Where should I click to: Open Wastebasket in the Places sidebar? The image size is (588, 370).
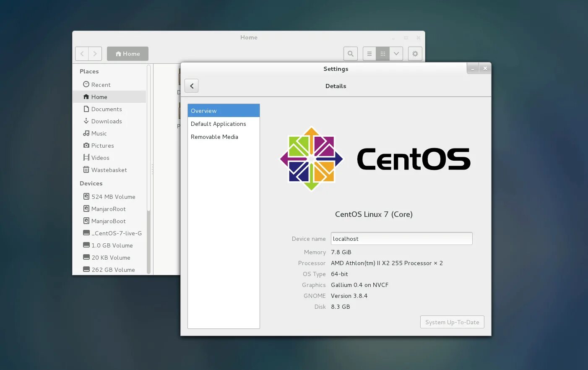tap(109, 170)
